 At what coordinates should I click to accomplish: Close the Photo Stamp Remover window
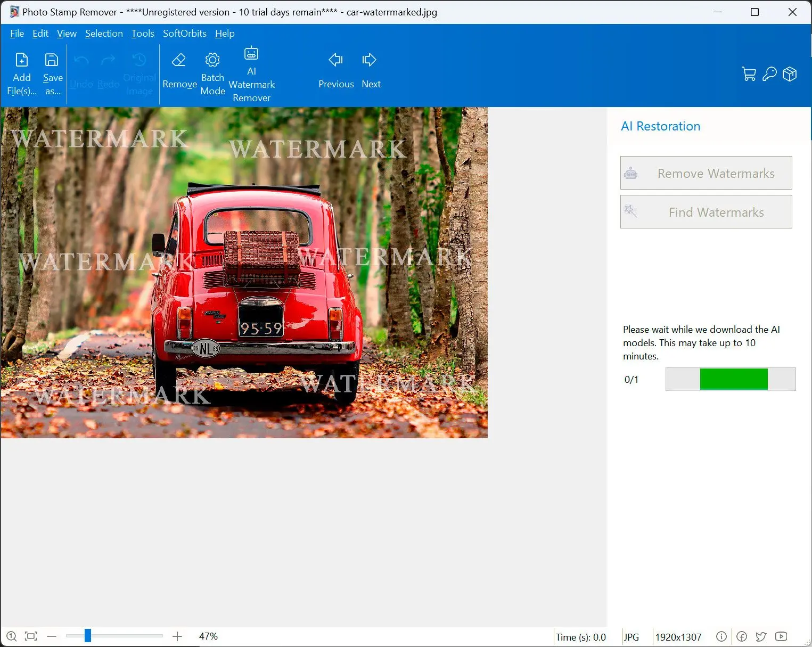792,12
